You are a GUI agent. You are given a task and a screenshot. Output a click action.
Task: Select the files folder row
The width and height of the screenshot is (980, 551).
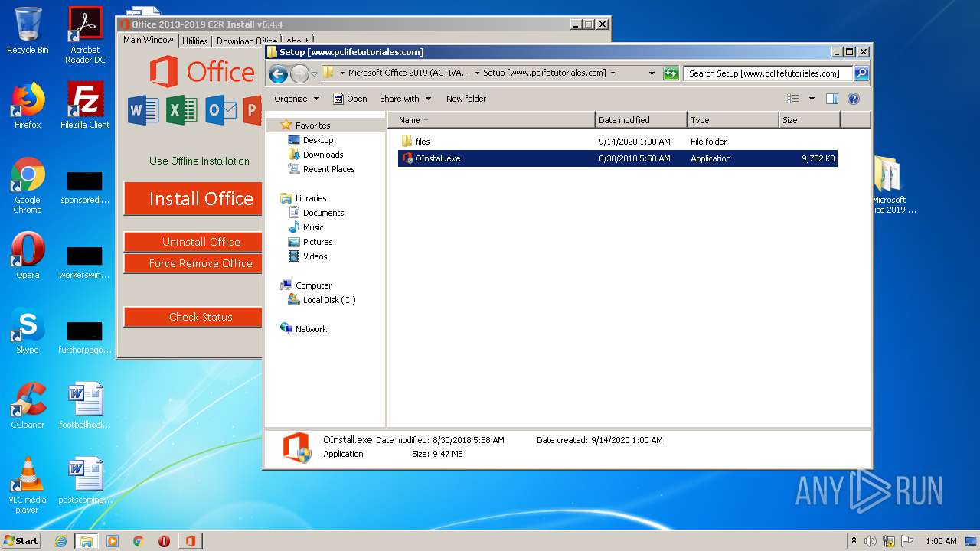617,142
